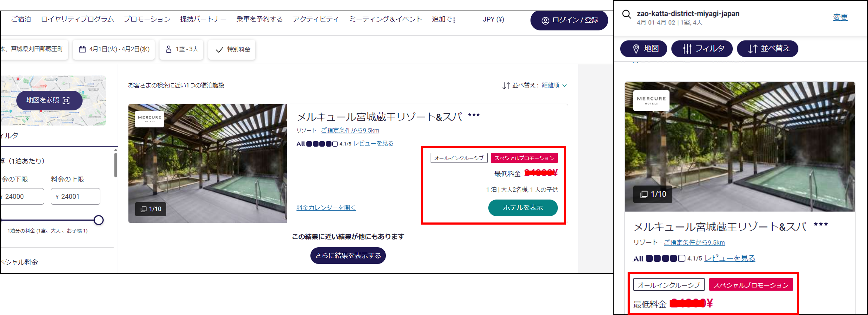Click Mercure logo badge on mobile photo
The height and width of the screenshot is (315, 868).
tap(651, 100)
